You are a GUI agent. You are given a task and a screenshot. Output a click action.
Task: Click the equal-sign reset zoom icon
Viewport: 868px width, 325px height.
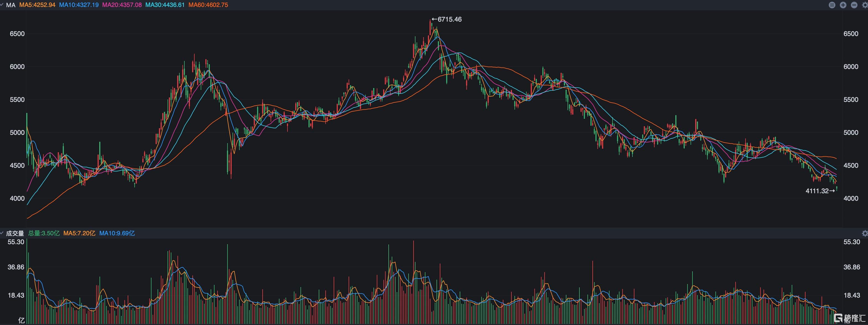[x=832, y=5]
